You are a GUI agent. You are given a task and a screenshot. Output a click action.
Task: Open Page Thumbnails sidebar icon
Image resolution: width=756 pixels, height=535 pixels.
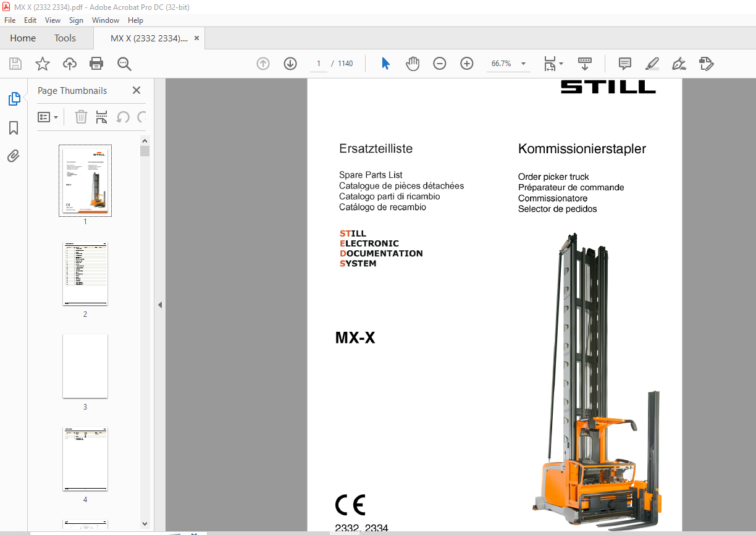click(14, 99)
